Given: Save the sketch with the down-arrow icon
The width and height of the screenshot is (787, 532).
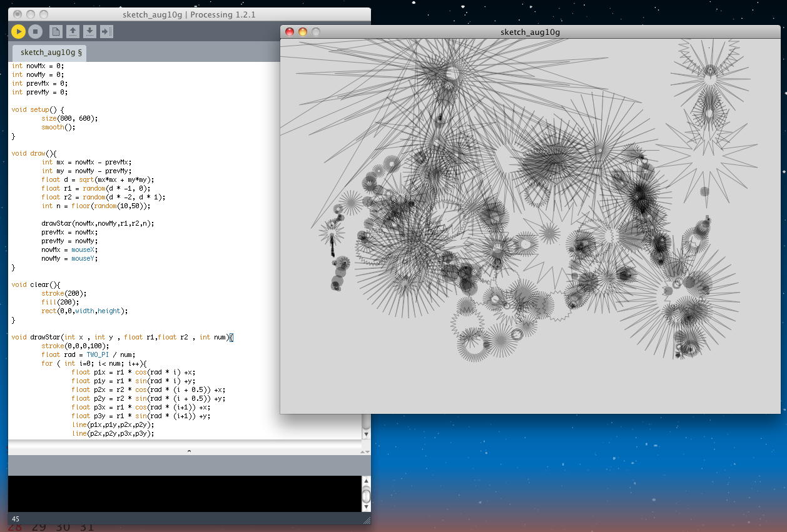Looking at the screenshot, I should click(x=89, y=31).
